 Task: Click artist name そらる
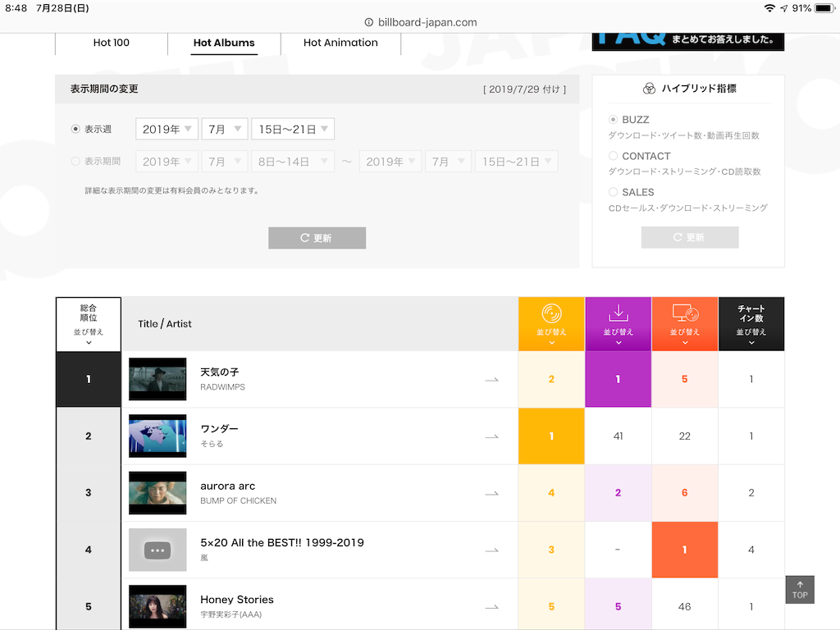click(212, 444)
